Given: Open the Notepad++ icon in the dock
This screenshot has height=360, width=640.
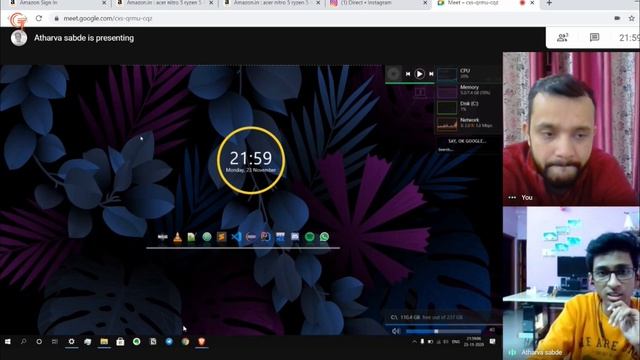Looking at the screenshot, I should [x=191, y=237].
